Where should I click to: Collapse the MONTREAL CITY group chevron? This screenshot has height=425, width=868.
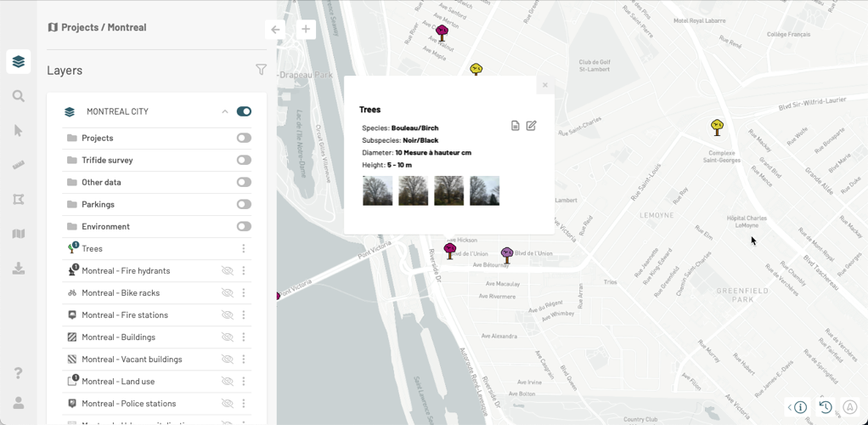tap(224, 111)
